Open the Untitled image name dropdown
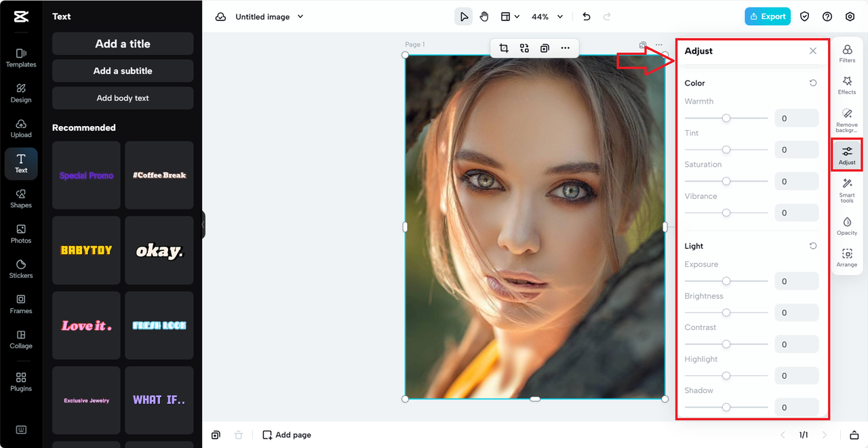Image resolution: width=868 pixels, height=448 pixels. (269, 17)
